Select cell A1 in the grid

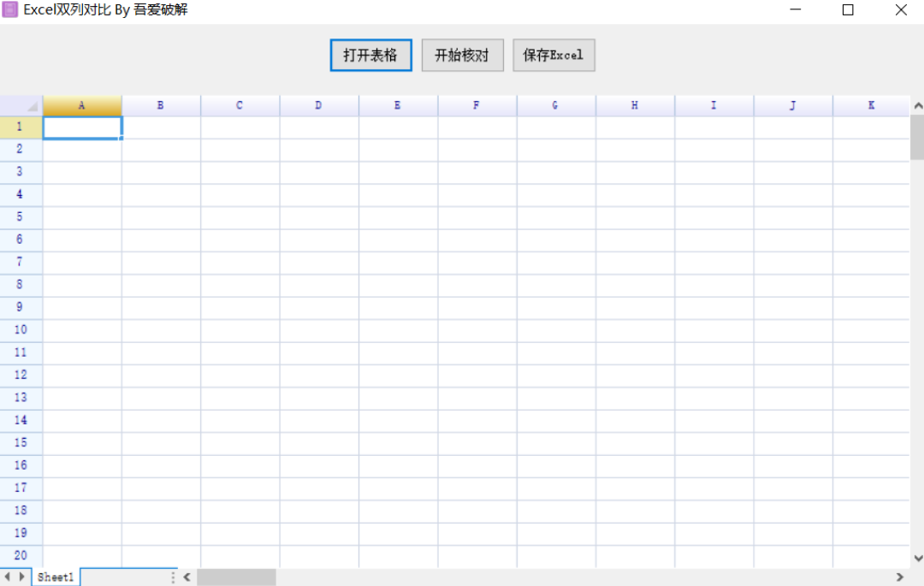[82, 126]
